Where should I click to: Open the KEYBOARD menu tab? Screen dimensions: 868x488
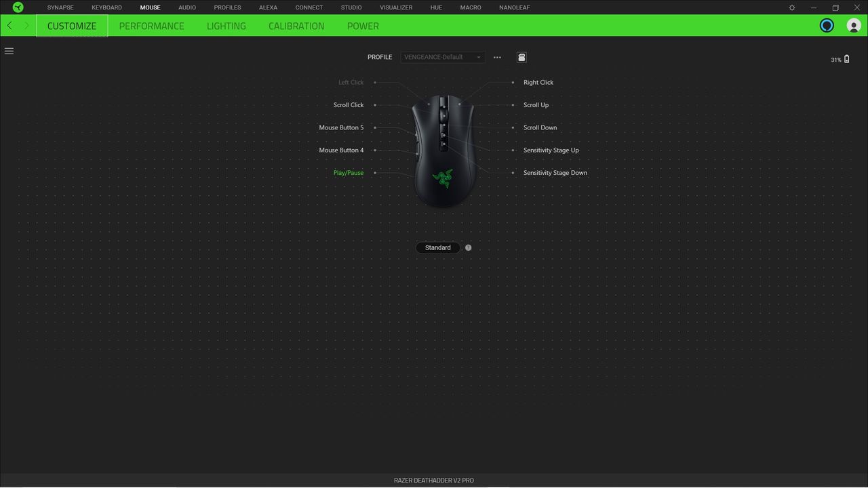[x=106, y=7]
